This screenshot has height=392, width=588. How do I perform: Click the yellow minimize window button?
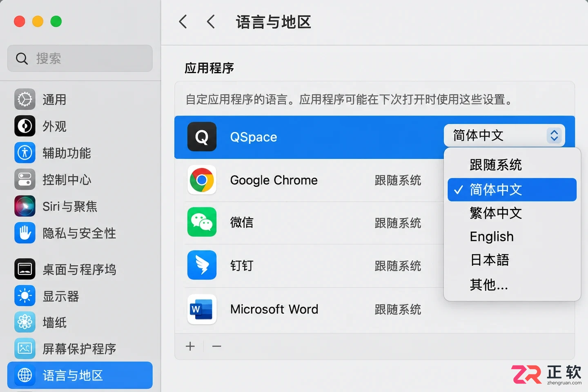tap(38, 21)
